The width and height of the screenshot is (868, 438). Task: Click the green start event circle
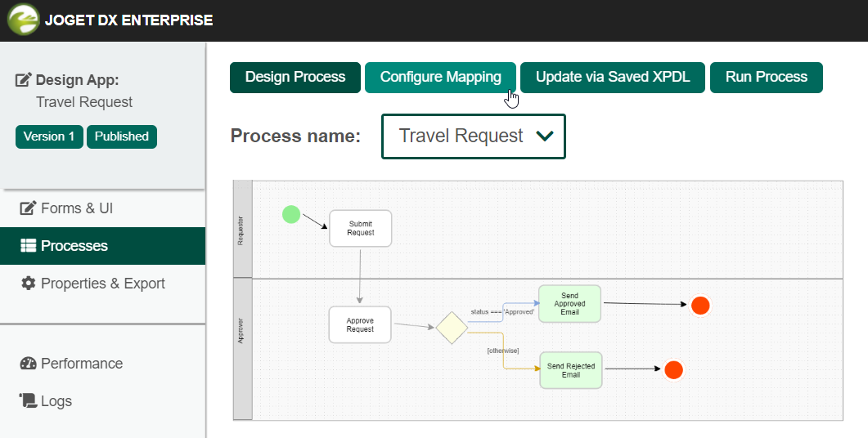[x=291, y=214]
